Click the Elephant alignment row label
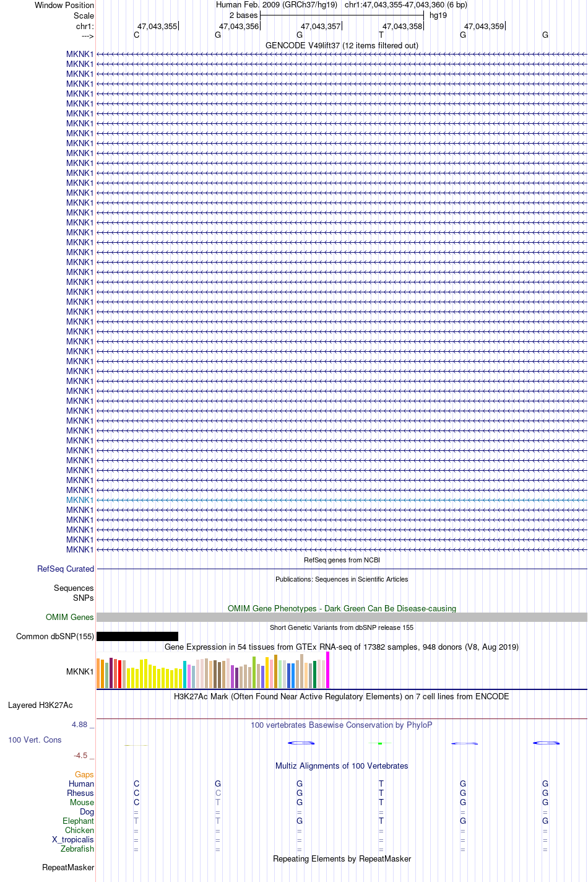The image size is (588, 882). pos(78,821)
